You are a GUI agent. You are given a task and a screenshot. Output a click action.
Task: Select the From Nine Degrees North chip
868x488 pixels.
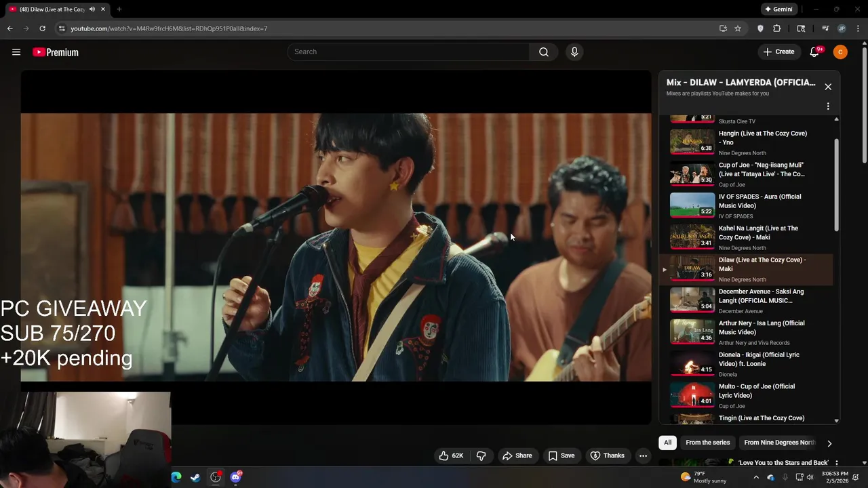779,443
